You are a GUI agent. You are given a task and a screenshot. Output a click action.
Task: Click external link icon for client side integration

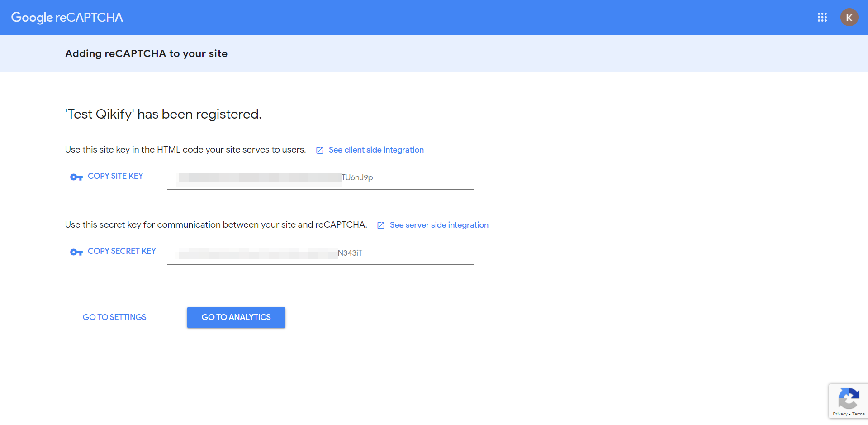320,150
